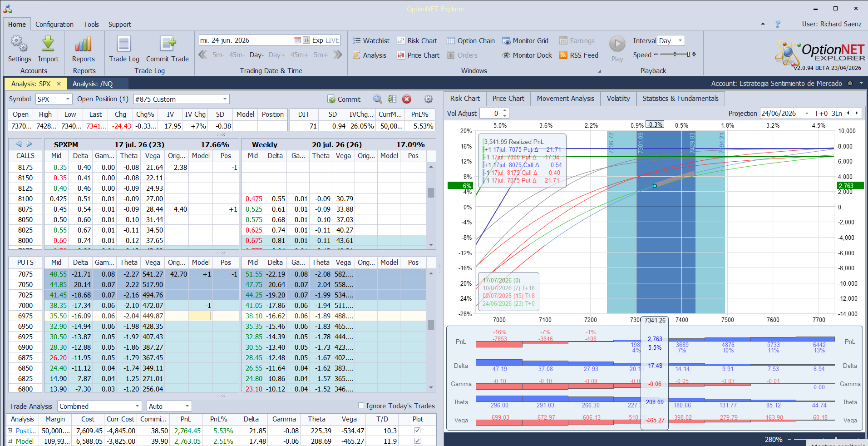
Task: Click the Import download arrow icon
Action: [x=48, y=45]
